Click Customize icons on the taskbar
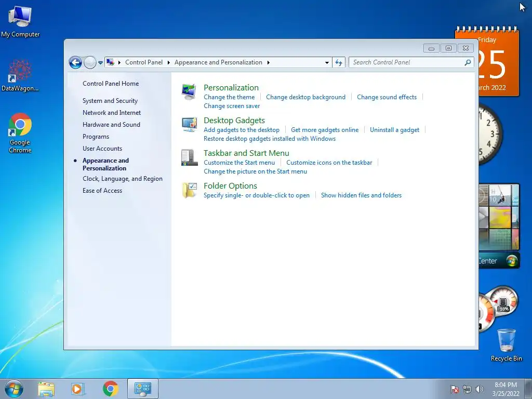Screen dimensions: 532x399 pyautogui.click(x=329, y=163)
